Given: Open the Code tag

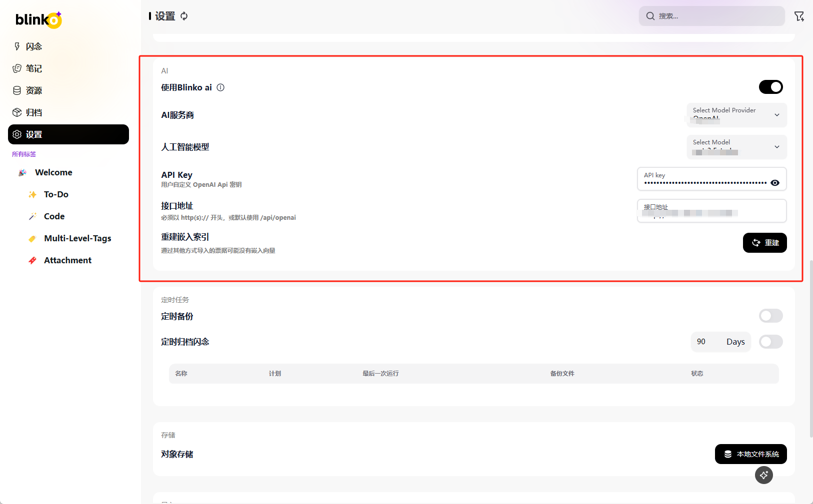Looking at the screenshot, I should coord(54,216).
